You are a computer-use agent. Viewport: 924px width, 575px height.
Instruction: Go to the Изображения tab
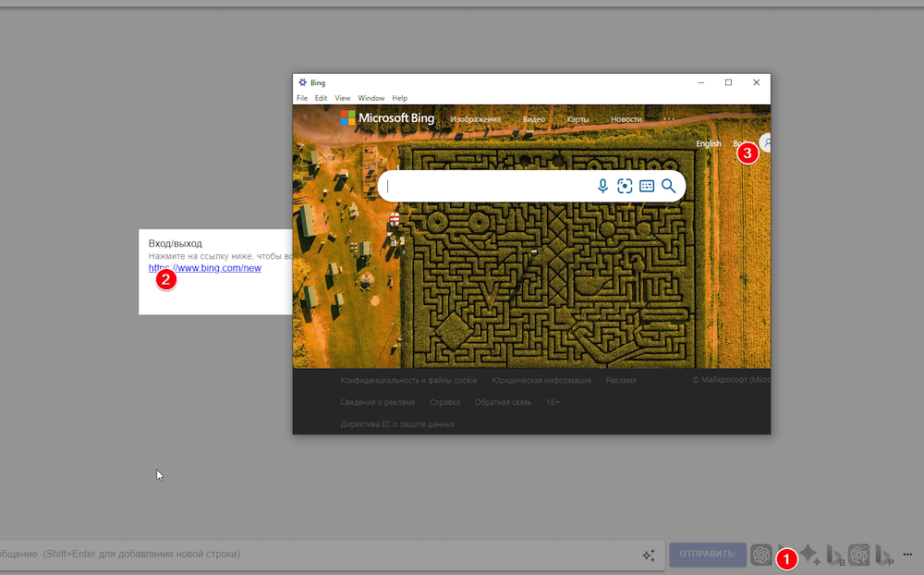475,119
